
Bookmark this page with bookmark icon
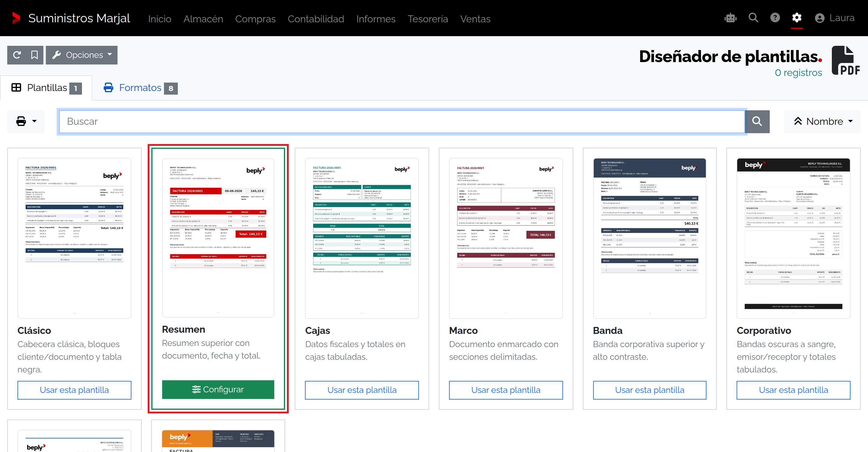pos(34,55)
